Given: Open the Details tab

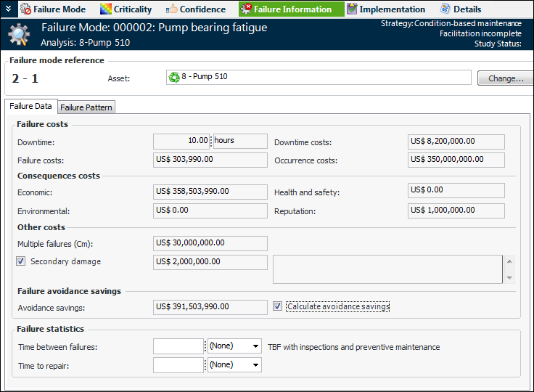Looking at the screenshot, I should [461, 9].
